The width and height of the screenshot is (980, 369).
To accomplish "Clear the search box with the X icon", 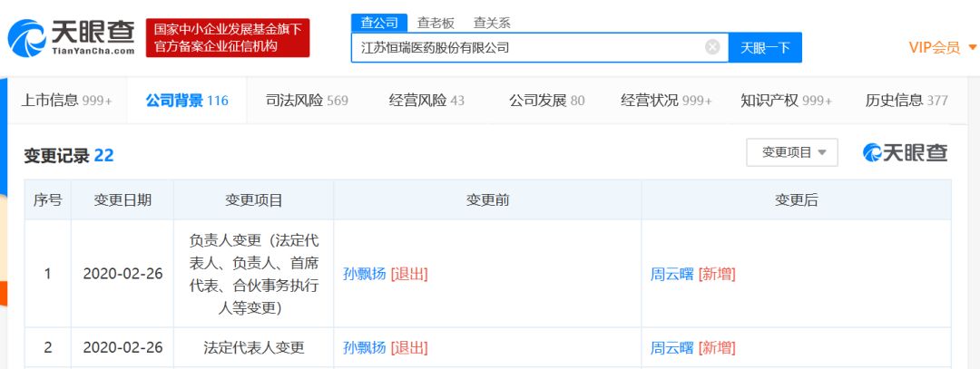I will coord(712,47).
